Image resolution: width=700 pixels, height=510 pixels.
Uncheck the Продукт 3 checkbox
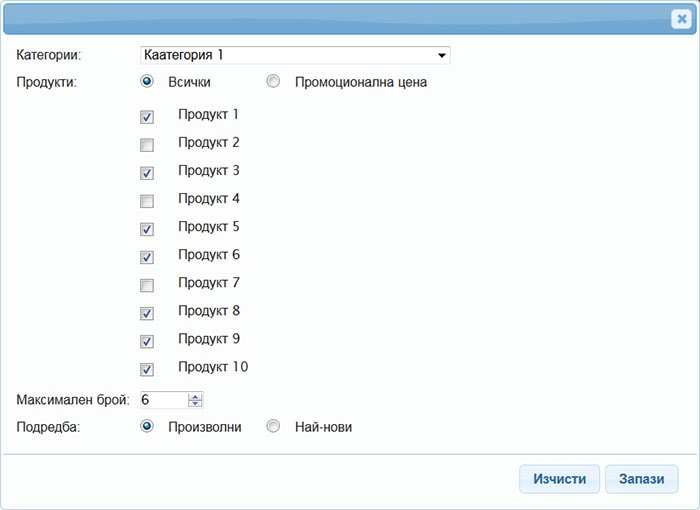(147, 173)
